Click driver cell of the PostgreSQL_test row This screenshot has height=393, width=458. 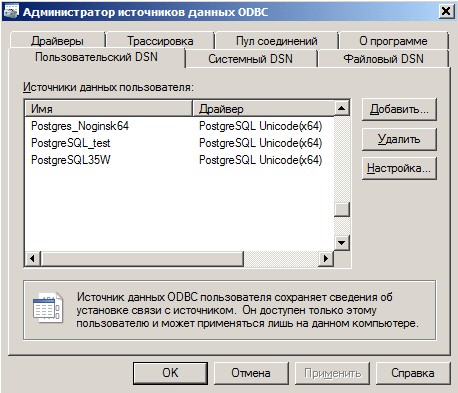point(260,143)
